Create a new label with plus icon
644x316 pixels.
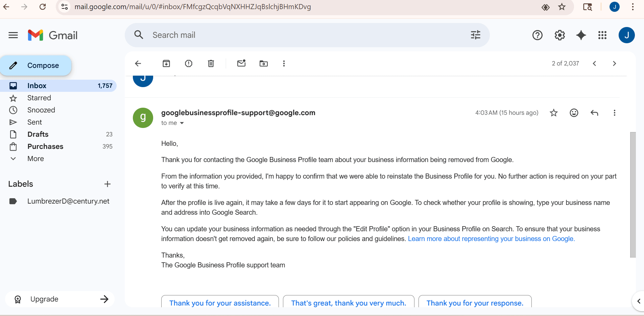(x=108, y=184)
